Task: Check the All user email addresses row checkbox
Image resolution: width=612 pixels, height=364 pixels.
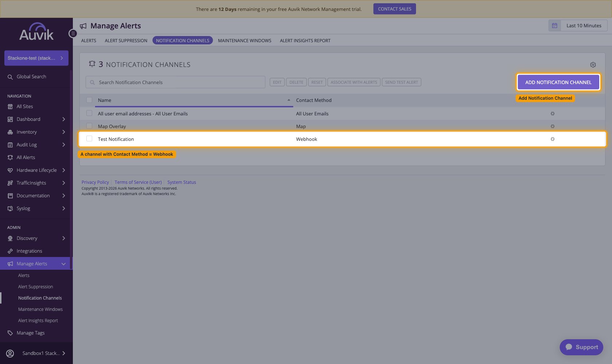Action: [x=89, y=113]
